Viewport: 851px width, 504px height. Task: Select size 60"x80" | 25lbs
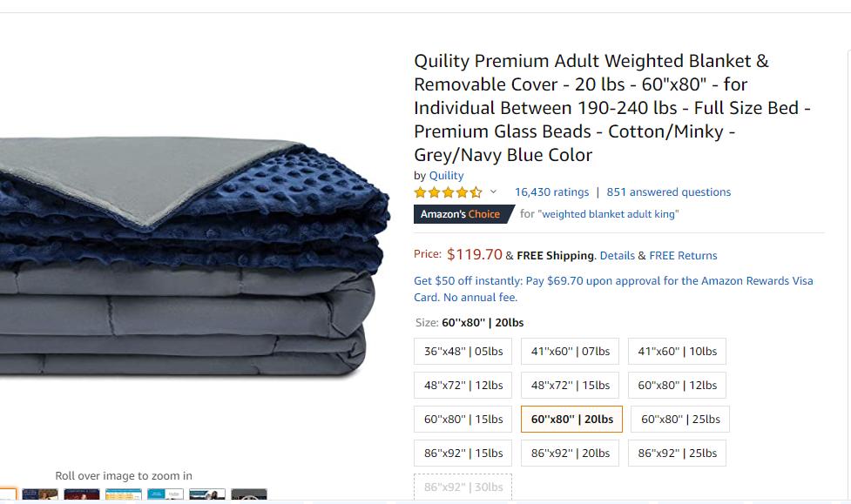coord(680,420)
